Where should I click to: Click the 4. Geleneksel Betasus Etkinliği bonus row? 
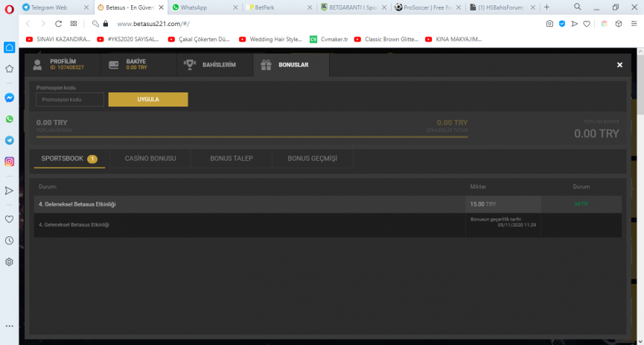[328, 204]
